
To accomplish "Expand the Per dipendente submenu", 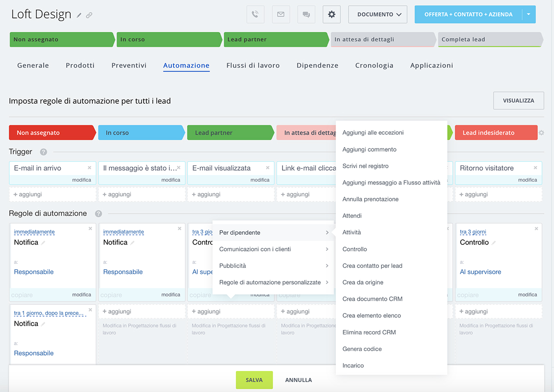I will [x=273, y=232].
